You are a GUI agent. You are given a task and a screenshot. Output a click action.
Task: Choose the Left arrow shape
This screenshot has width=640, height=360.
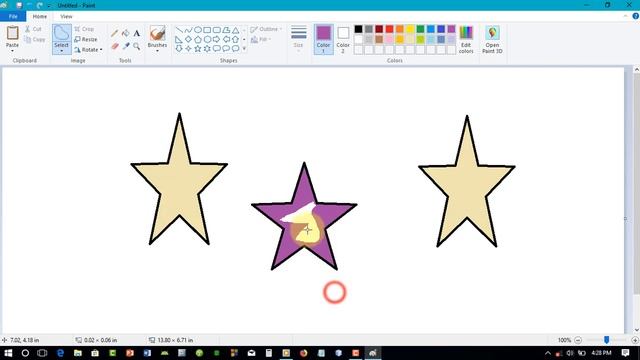coord(226,40)
